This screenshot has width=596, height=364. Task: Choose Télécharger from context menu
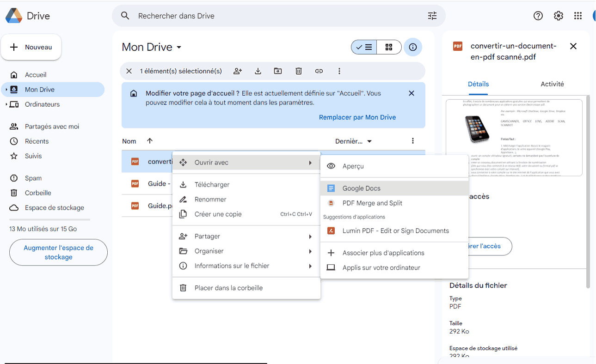246,185
